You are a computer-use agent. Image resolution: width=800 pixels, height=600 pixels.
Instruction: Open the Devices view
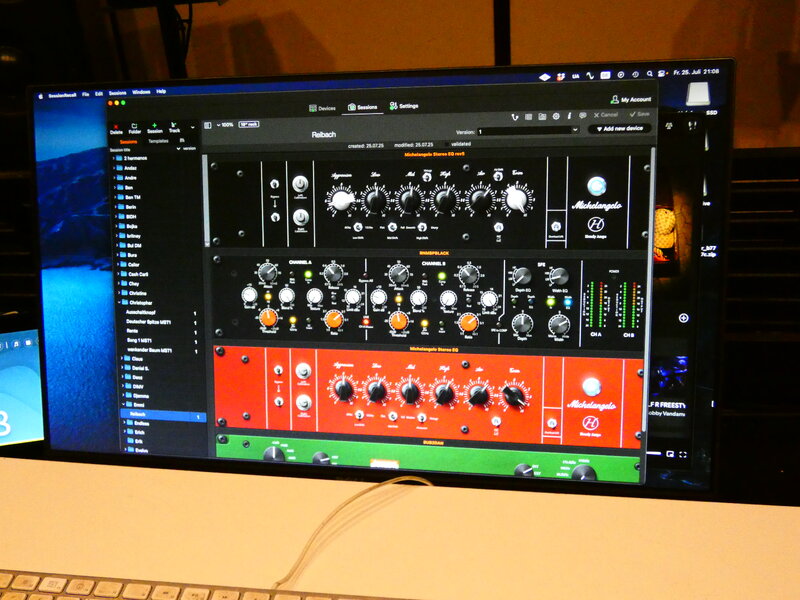click(x=322, y=108)
